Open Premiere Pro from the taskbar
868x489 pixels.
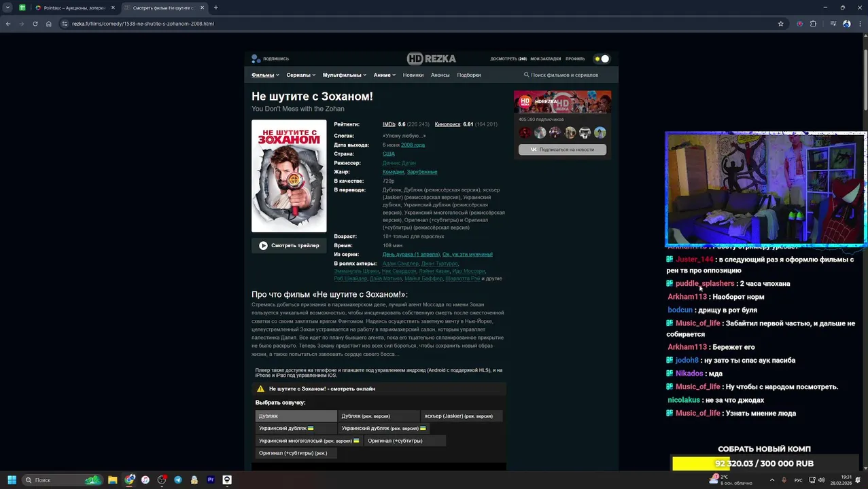[211, 480]
